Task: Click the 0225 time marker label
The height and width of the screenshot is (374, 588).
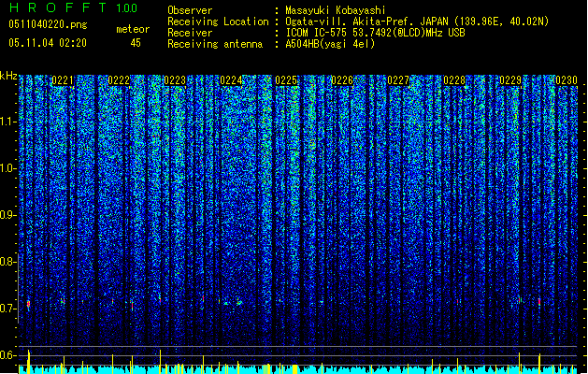Action: tap(286, 80)
